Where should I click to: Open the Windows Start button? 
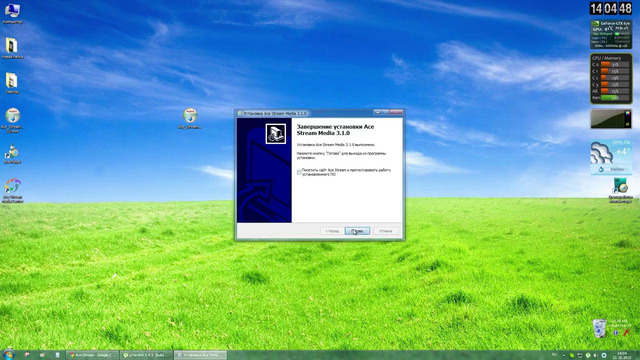(x=8, y=354)
